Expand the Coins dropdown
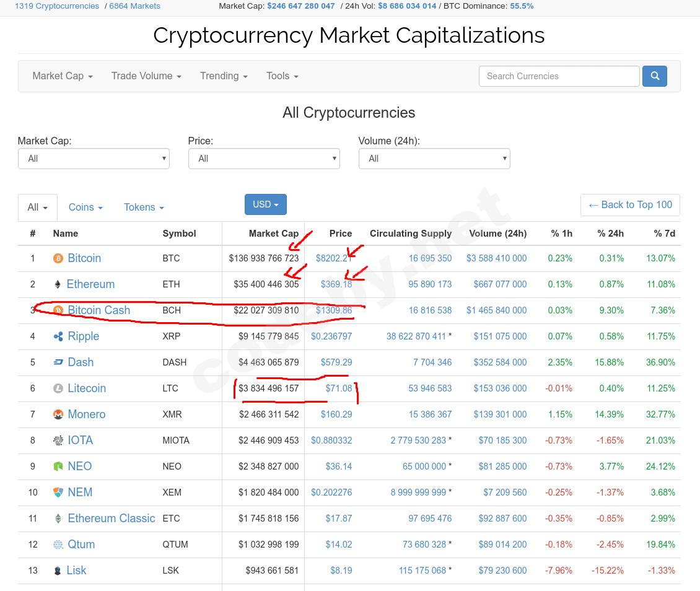700x591 pixels. (85, 207)
